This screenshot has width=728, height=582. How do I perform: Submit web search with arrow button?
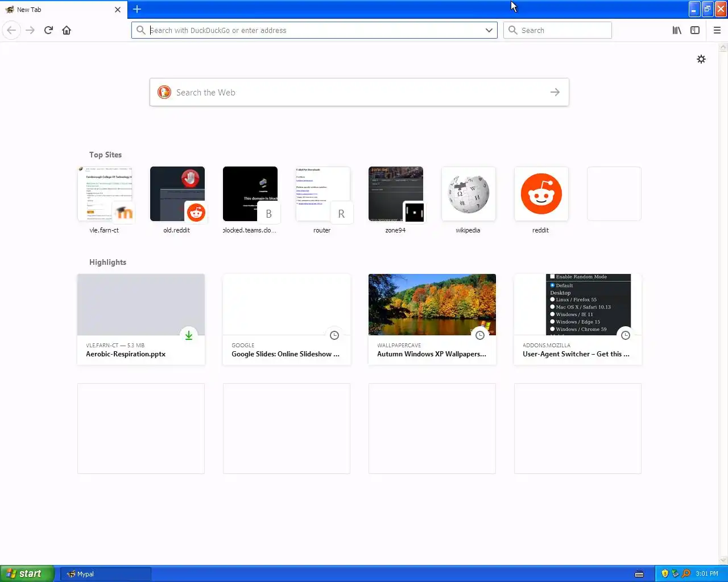coord(555,92)
